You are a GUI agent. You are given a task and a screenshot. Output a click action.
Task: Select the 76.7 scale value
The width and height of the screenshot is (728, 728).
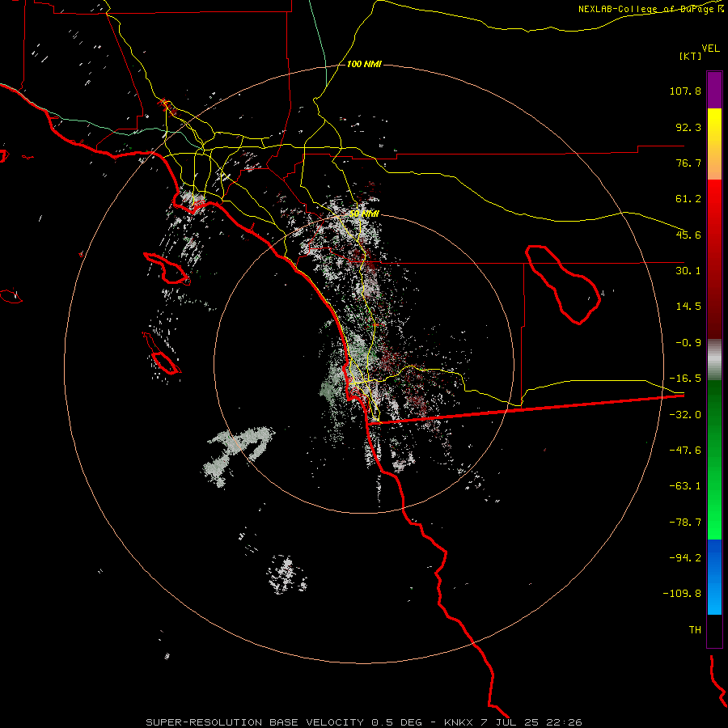pos(688,163)
